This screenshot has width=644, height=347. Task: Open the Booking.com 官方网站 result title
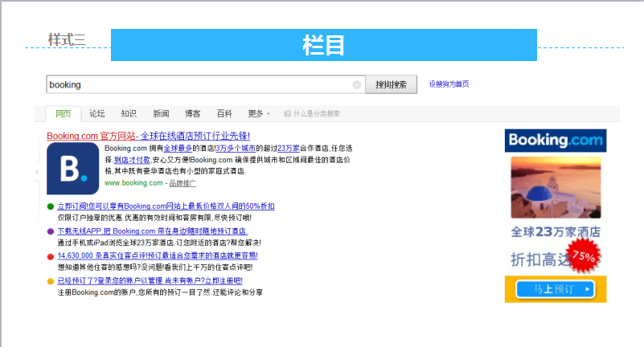pos(148,136)
